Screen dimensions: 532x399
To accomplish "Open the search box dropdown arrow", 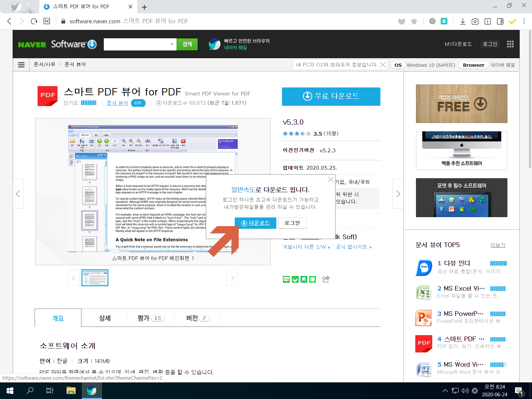I will click(x=172, y=44).
